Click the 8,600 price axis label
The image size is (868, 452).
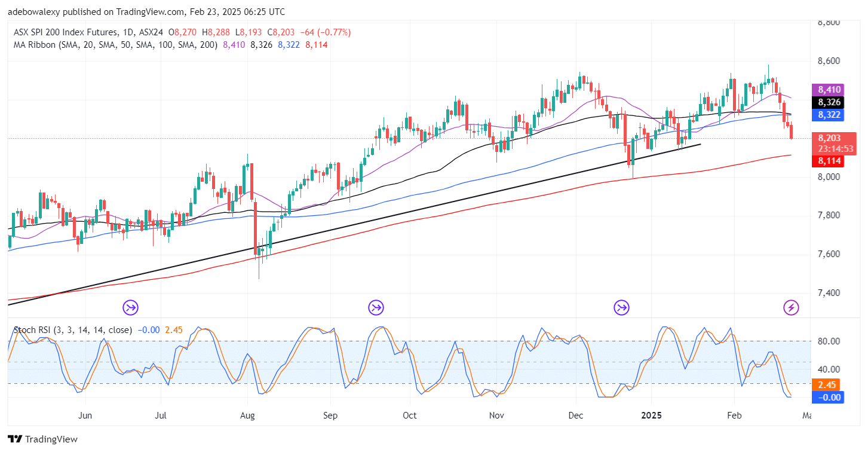pos(828,61)
